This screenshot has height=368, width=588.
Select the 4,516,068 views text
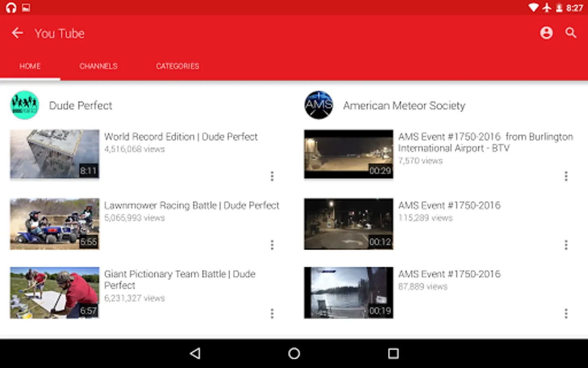(x=134, y=149)
